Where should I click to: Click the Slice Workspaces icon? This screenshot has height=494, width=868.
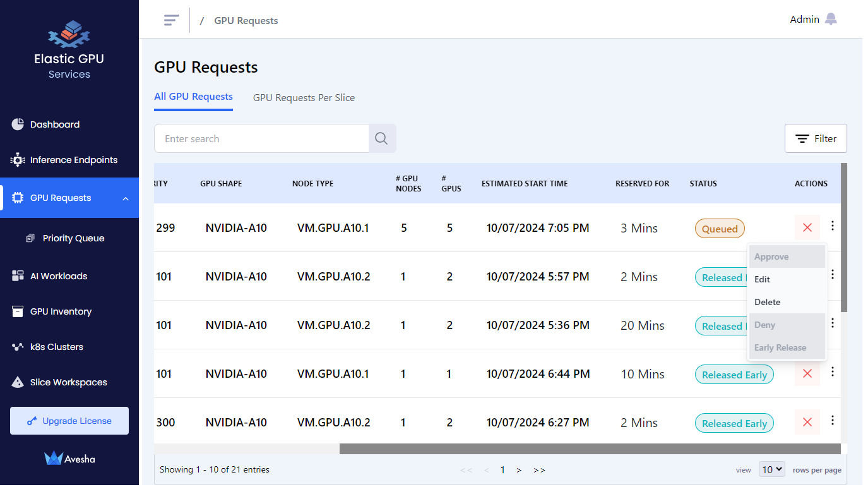click(x=18, y=382)
